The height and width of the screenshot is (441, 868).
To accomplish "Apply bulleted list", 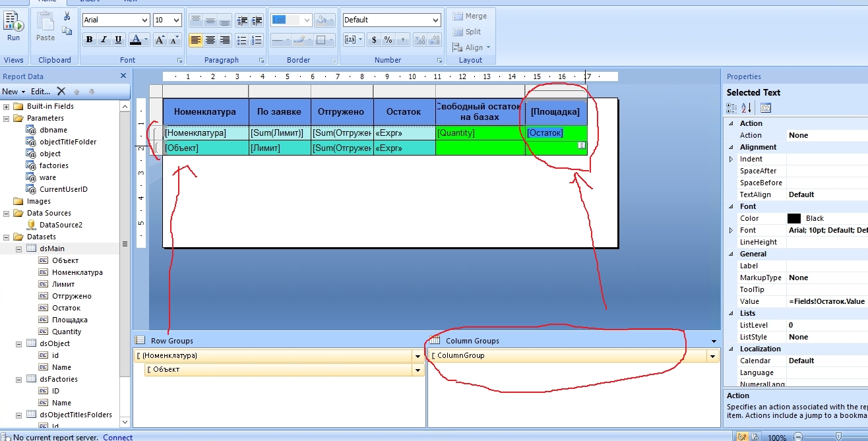I will (242, 40).
